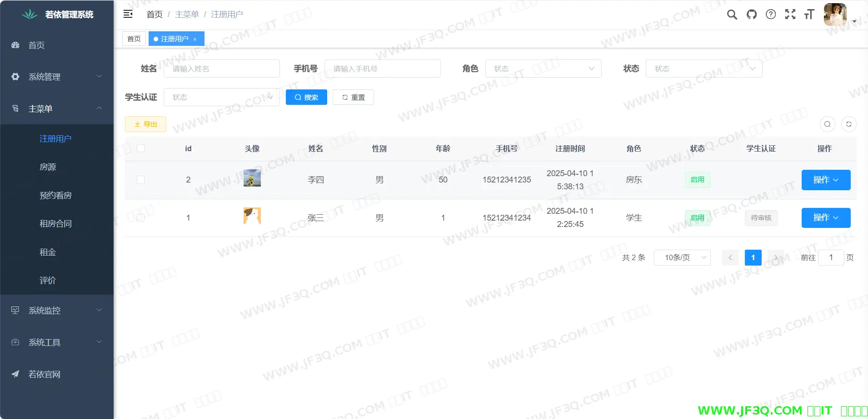
Task: Check the row checkbox for 李四
Action: click(x=141, y=180)
